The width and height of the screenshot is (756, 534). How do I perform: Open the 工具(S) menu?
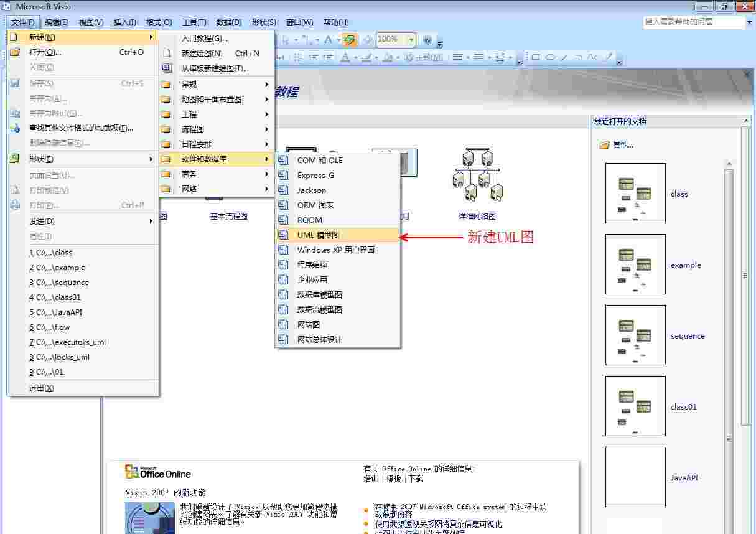point(194,22)
